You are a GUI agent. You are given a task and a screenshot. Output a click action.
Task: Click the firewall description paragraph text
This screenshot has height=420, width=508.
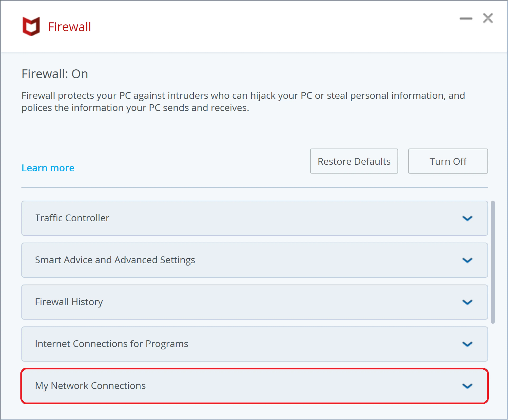pos(243,102)
